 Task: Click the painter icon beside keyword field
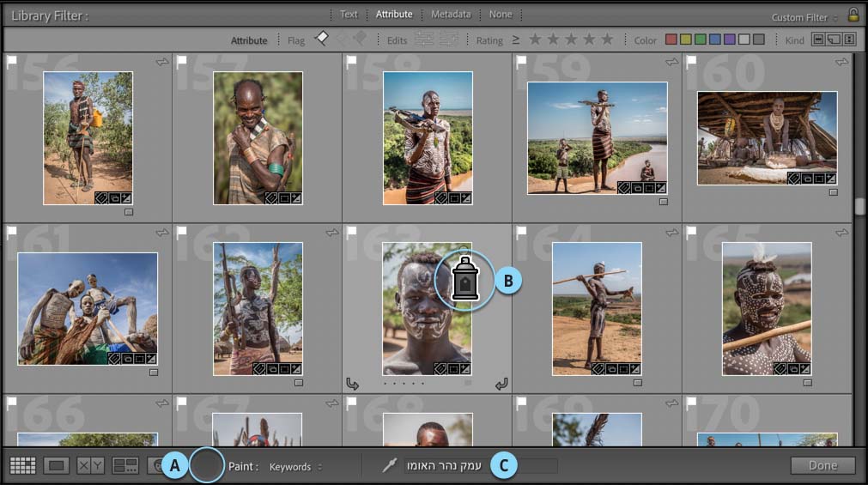pyautogui.click(x=390, y=465)
